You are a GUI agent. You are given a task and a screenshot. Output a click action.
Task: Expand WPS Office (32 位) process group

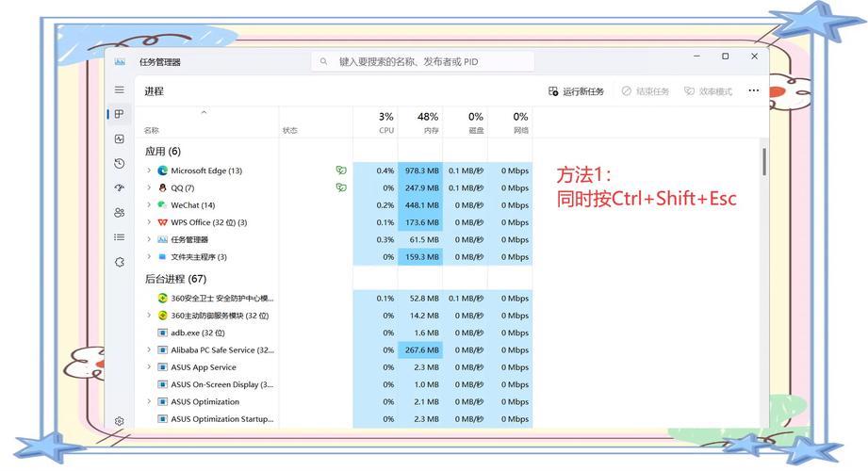[x=149, y=222]
